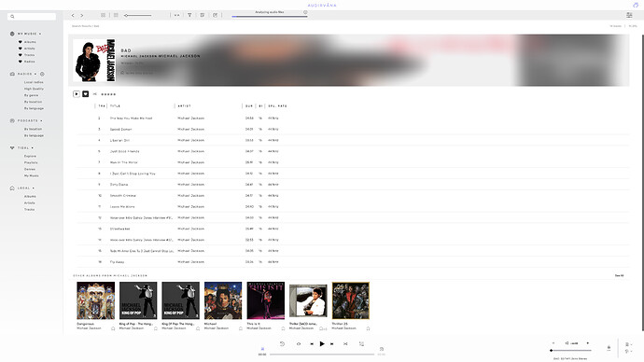The image size is (644, 362).
Task: Open the playlist icon beside the filter
Action: (203, 15)
